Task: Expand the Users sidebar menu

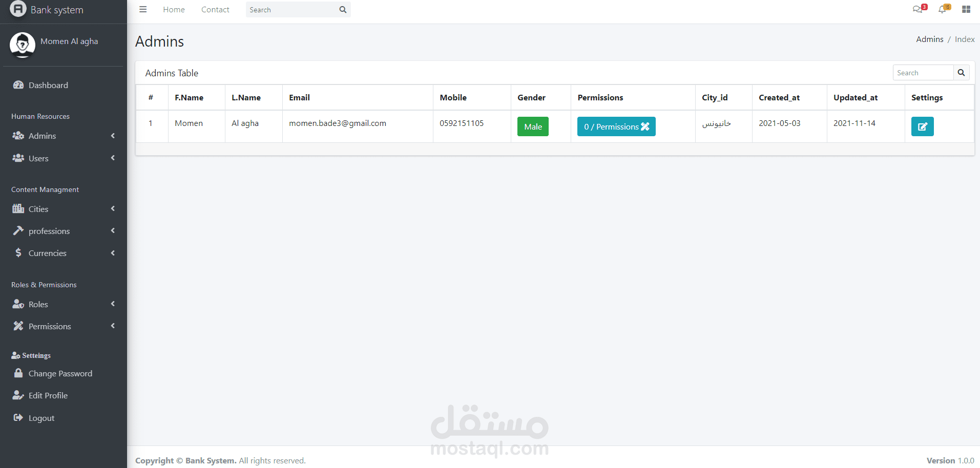Action: pos(64,158)
